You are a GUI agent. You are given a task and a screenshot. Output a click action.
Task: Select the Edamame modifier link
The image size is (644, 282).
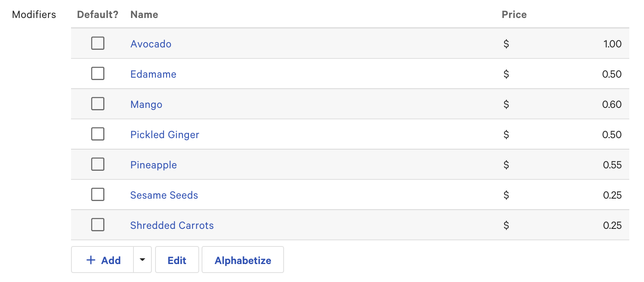[x=153, y=74]
